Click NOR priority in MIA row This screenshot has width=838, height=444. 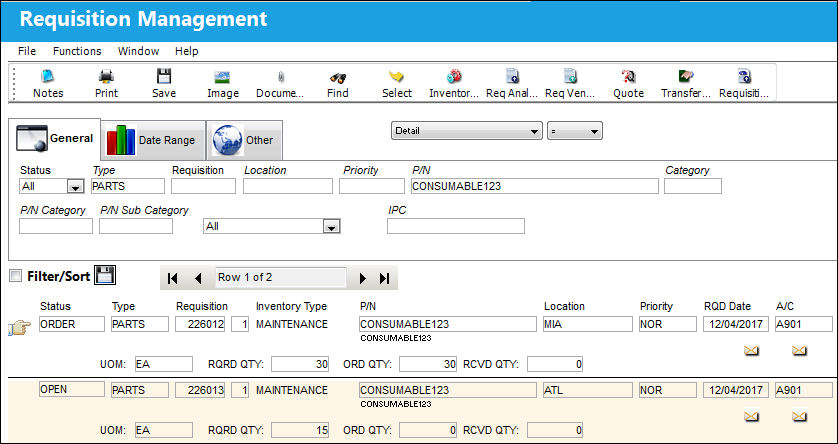coord(668,324)
